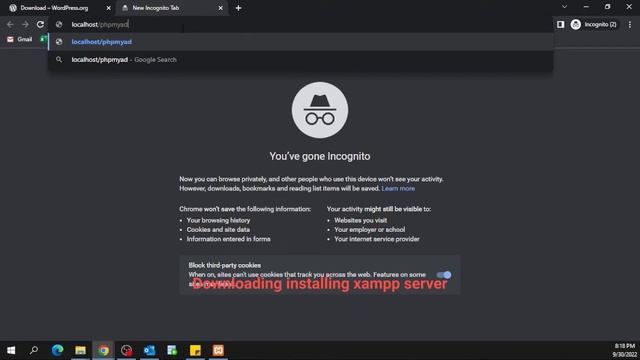Open the green document app taskbar icon
The height and width of the screenshot is (360, 640).
point(172,350)
